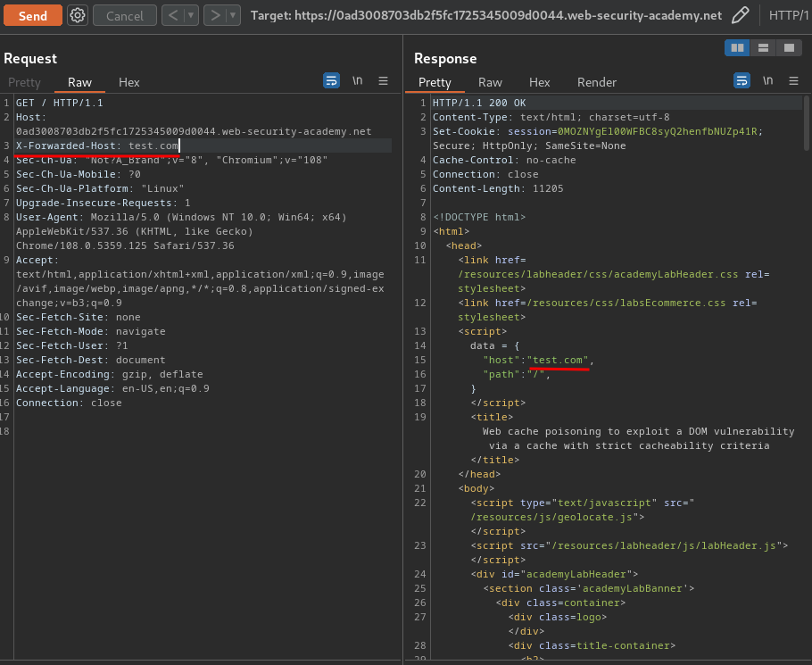Toggle non-printable characters in Response panel
The height and width of the screenshot is (665, 812).
point(768,81)
